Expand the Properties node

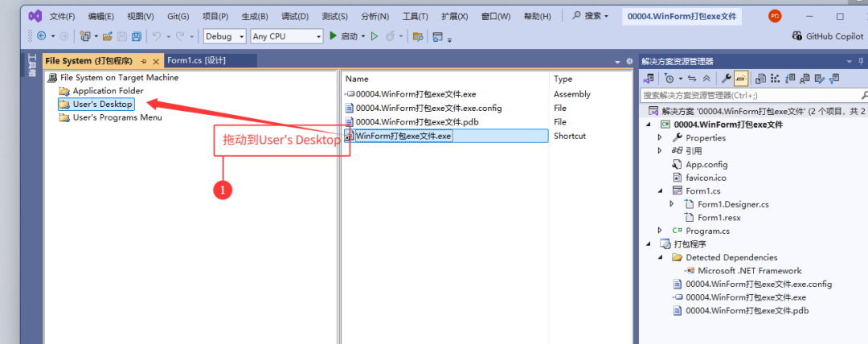coord(660,137)
